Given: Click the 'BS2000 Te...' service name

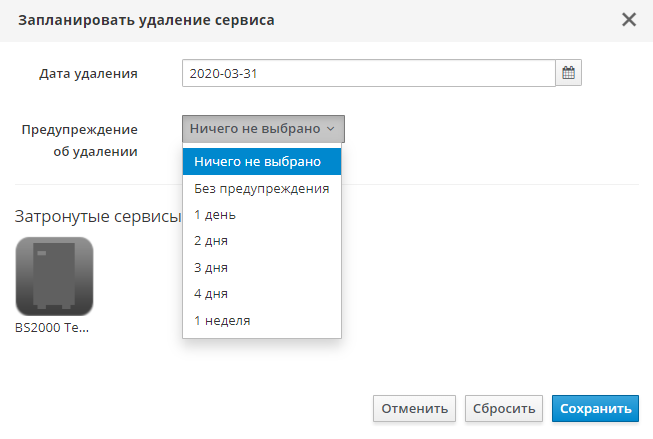Looking at the screenshot, I should tap(52, 327).
